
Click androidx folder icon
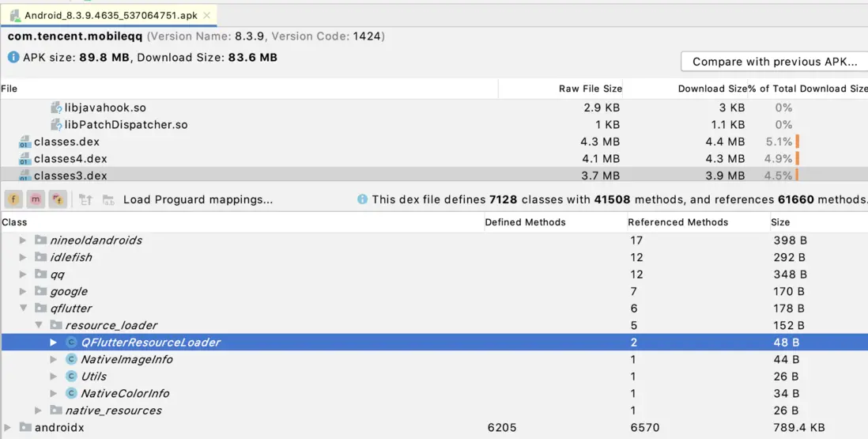click(x=25, y=427)
